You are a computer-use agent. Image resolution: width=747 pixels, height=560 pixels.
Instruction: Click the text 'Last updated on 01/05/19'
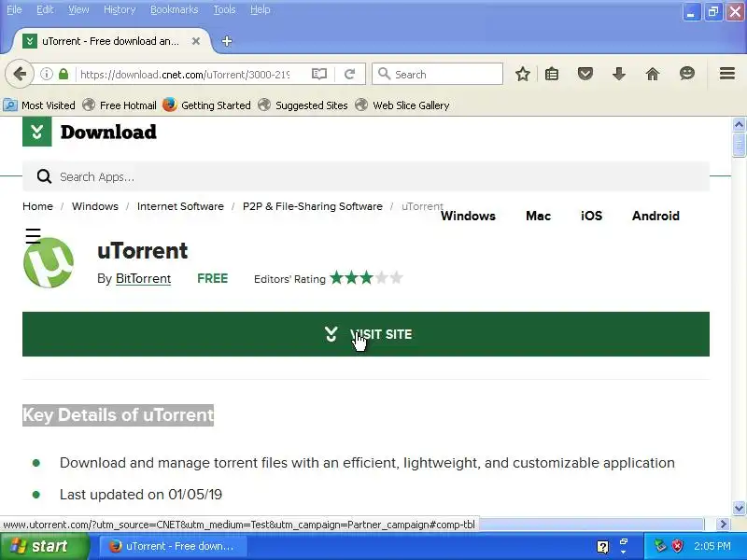coord(141,495)
